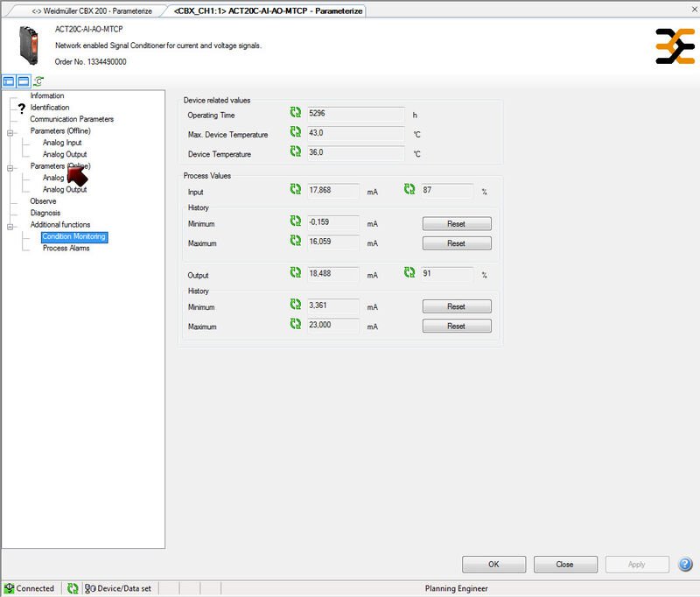Refresh the Output history Minimum value

[x=296, y=305]
